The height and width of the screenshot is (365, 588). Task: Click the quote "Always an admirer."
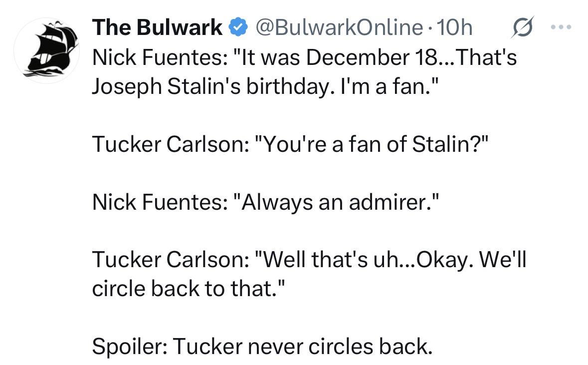pyautogui.click(x=335, y=203)
